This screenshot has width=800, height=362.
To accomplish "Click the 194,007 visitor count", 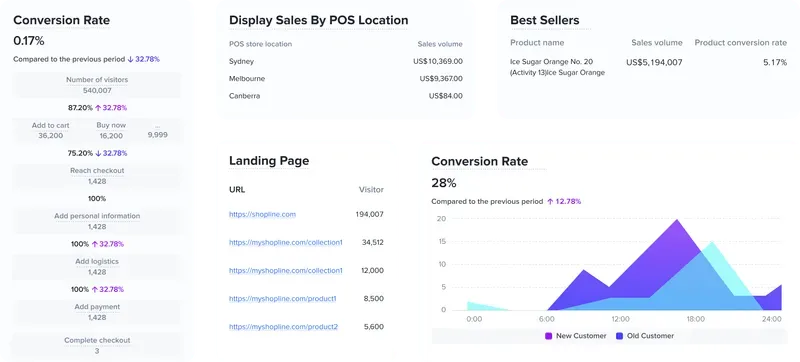I will (x=370, y=215).
